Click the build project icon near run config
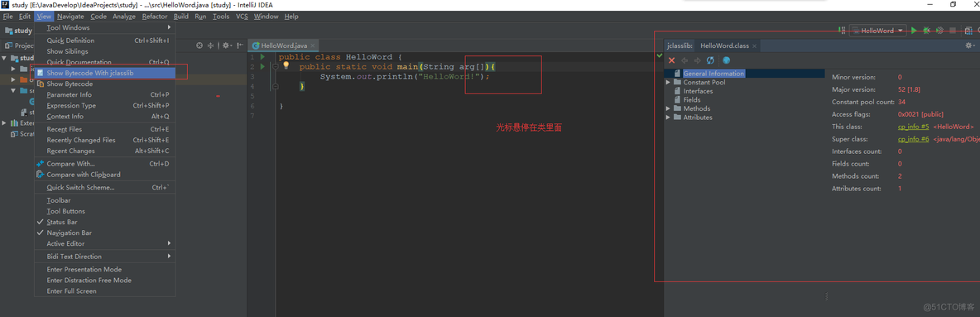Viewport: 980px width, 317px height. tap(842, 30)
